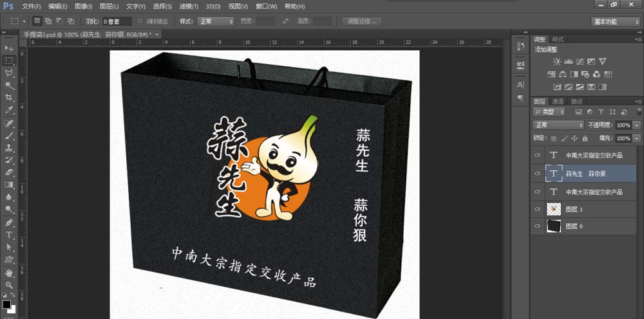Select the Crop tool
Screen dimensions: 644x319
coord(8,98)
